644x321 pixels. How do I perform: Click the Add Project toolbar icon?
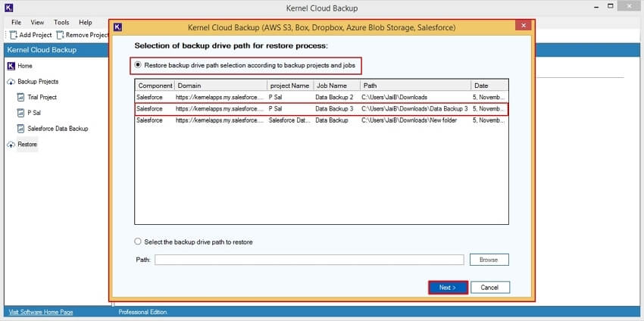[x=14, y=35]
